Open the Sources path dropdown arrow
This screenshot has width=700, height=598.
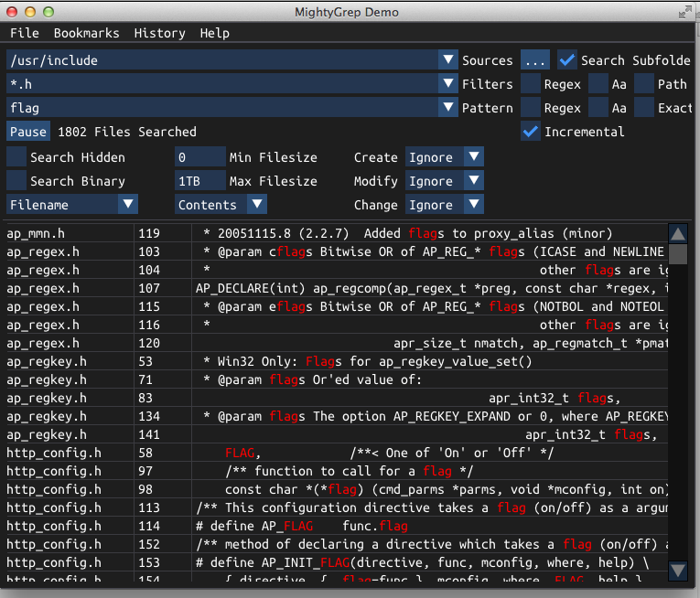447,60
